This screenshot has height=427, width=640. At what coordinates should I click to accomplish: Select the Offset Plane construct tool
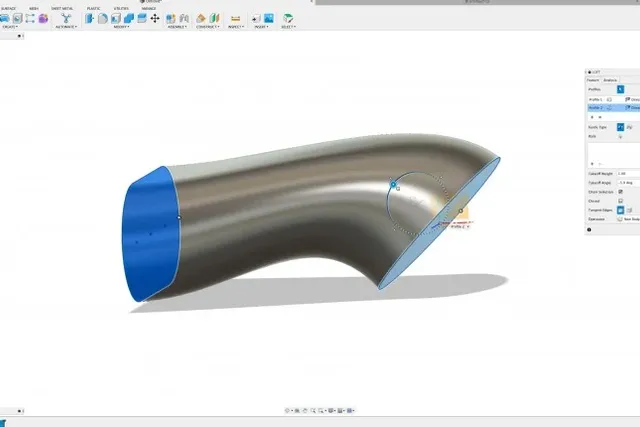click(200, 18)
